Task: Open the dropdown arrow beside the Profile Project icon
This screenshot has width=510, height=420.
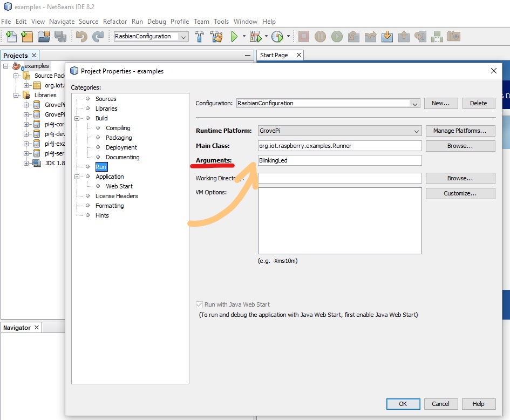Action: pyautogui.click(x=288, y=36)
